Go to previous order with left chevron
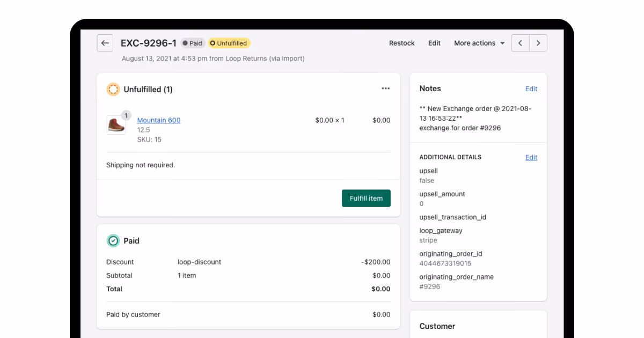This screenshot has width=644, height=338. 520,43
